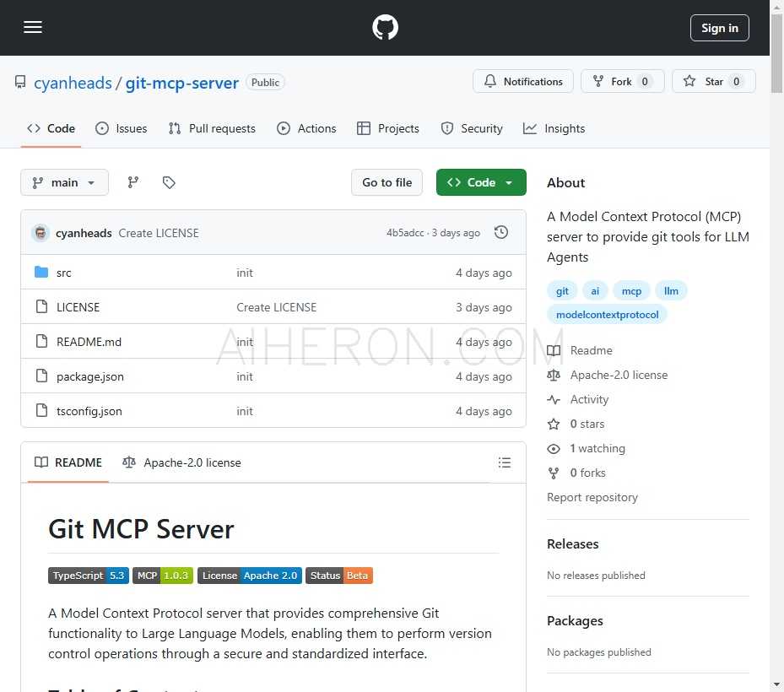This screenshot has height=692, width=784.
Task: Select the README tab in file viewer
Action: click(68, 462)
